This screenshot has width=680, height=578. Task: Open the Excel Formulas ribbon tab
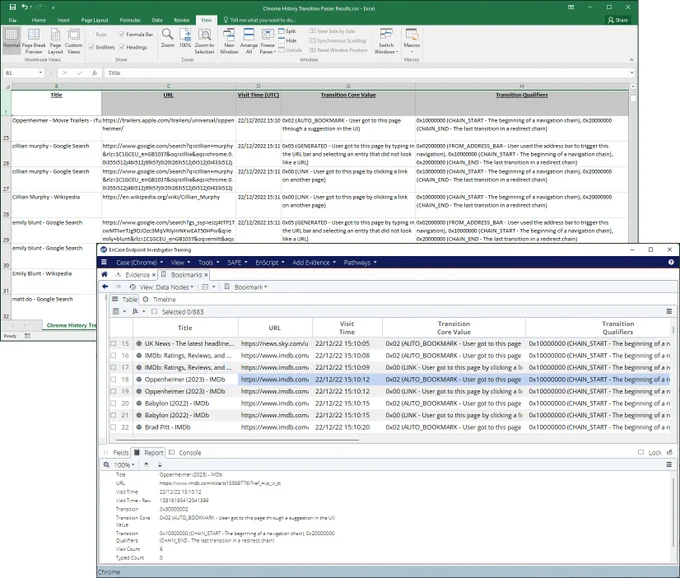click(x=130, y=20)
